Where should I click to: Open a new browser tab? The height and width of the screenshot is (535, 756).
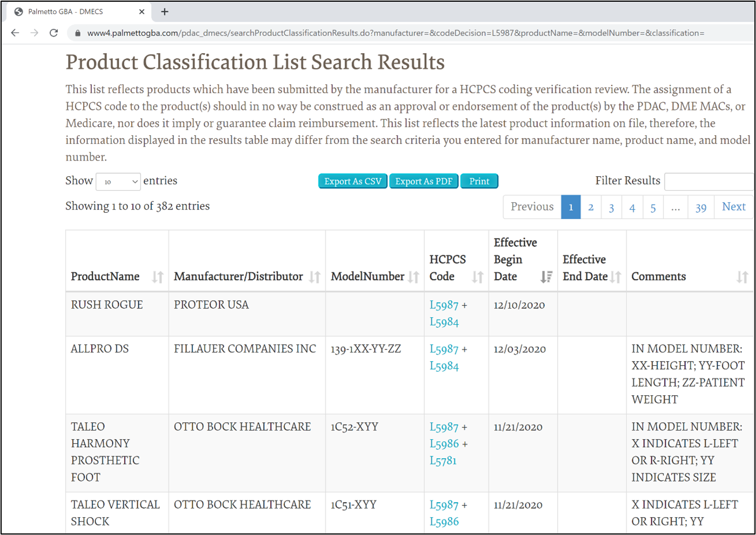(165, 12)
